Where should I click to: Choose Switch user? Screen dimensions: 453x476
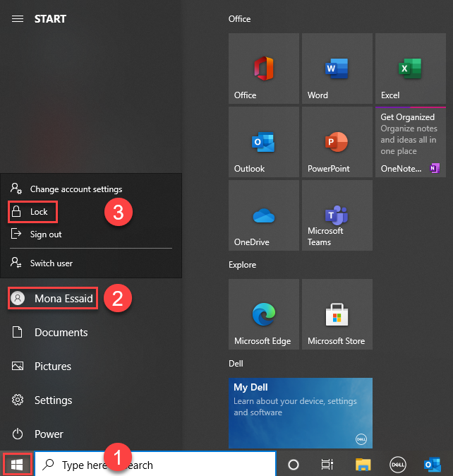tap(91, 263)
